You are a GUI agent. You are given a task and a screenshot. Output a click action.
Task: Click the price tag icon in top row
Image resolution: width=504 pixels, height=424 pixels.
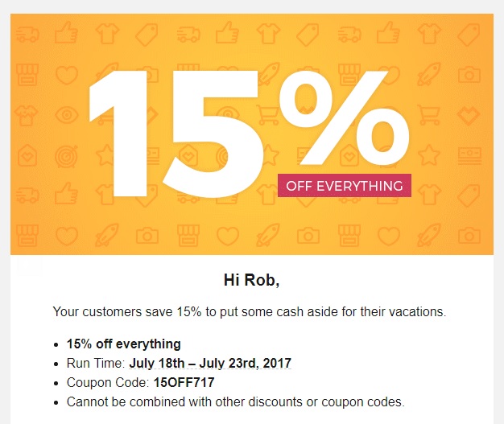(147, 35)
